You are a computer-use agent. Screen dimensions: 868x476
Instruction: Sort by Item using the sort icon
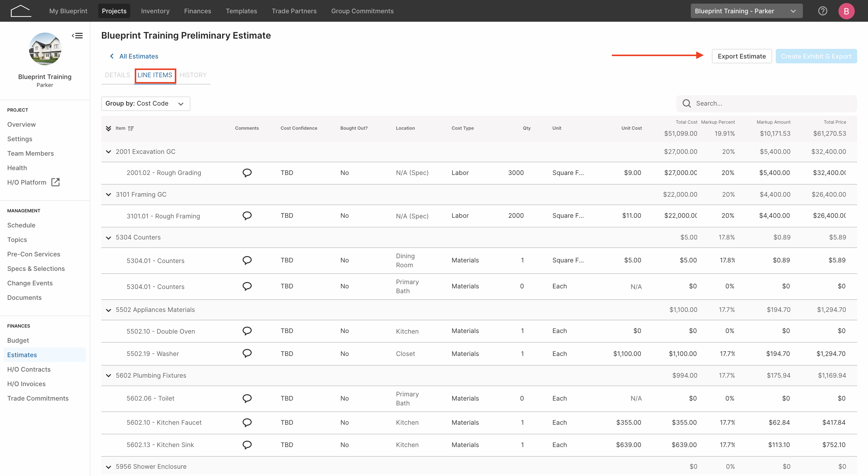click(131, 128)
